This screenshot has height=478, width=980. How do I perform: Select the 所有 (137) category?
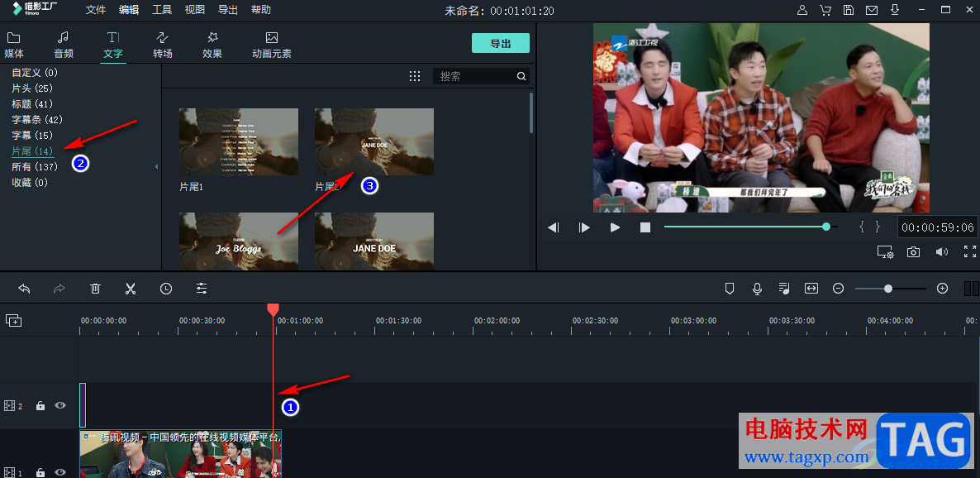pos(35,166)
